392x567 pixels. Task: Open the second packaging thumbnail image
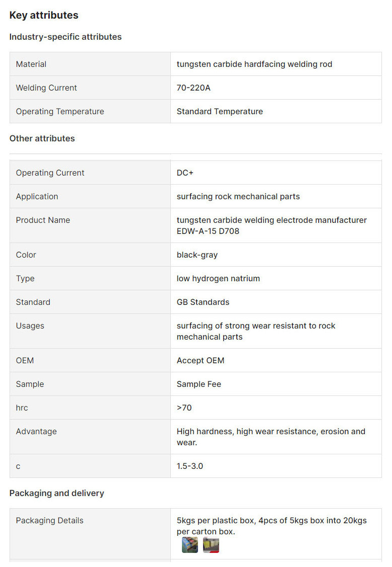click(211, 545)
